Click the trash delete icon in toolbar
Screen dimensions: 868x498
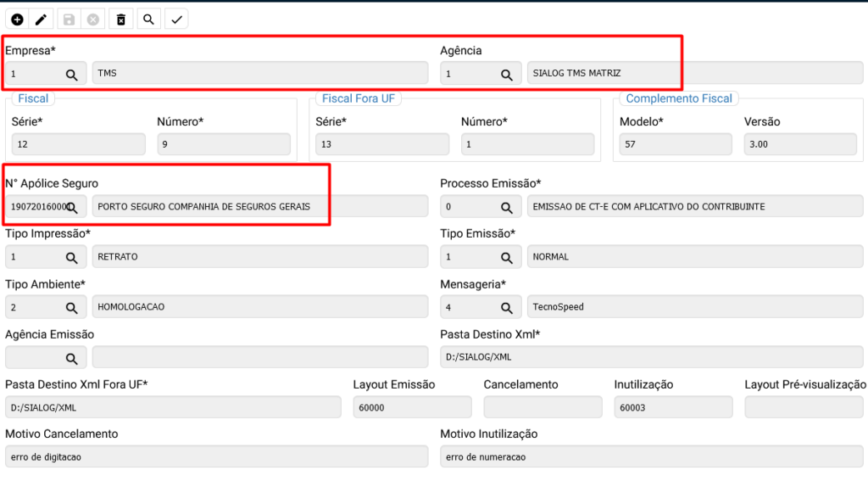[x=121, y=20]
